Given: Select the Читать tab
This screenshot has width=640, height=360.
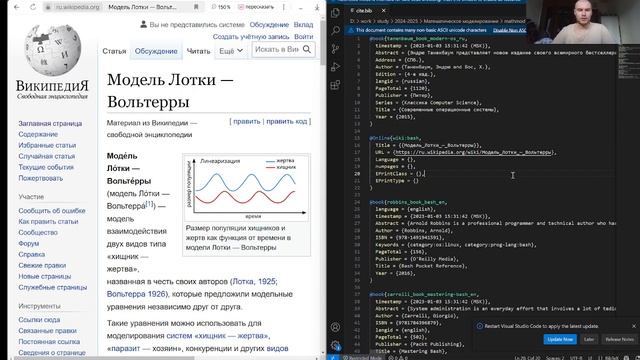Looking at the screenshot, I should (198, 51).
